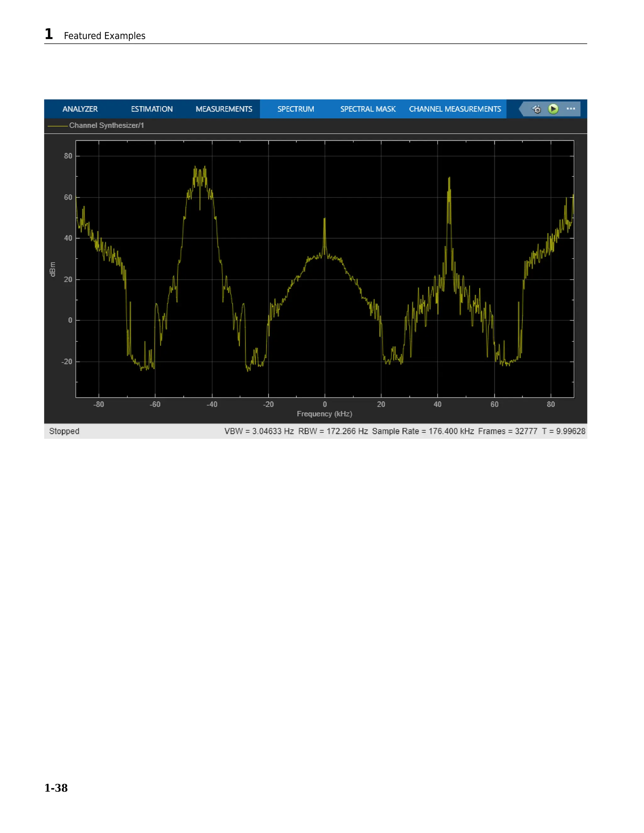Image resolution: width=644 pixels, height=833 pixels.
Task: Switch to the SPECTRAL MASK tab
Action: coord(368,109)
